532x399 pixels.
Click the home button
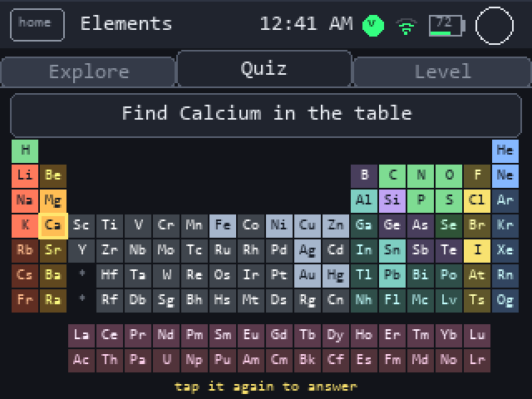coord(37,25)
